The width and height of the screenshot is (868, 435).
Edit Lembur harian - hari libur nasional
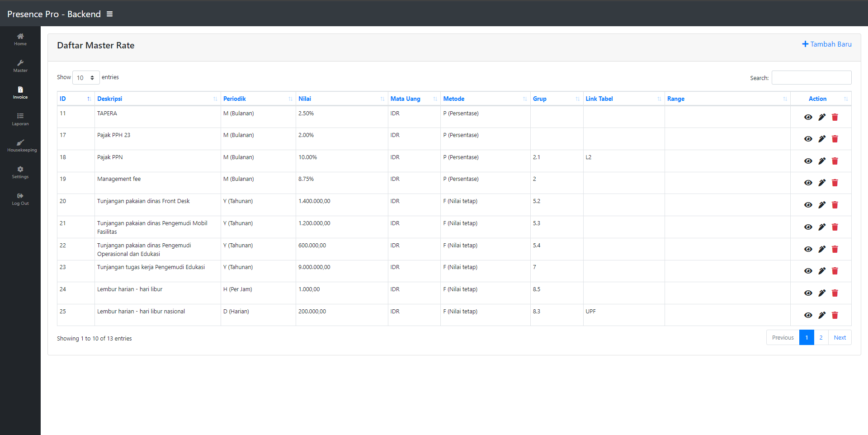coord(822,315)
